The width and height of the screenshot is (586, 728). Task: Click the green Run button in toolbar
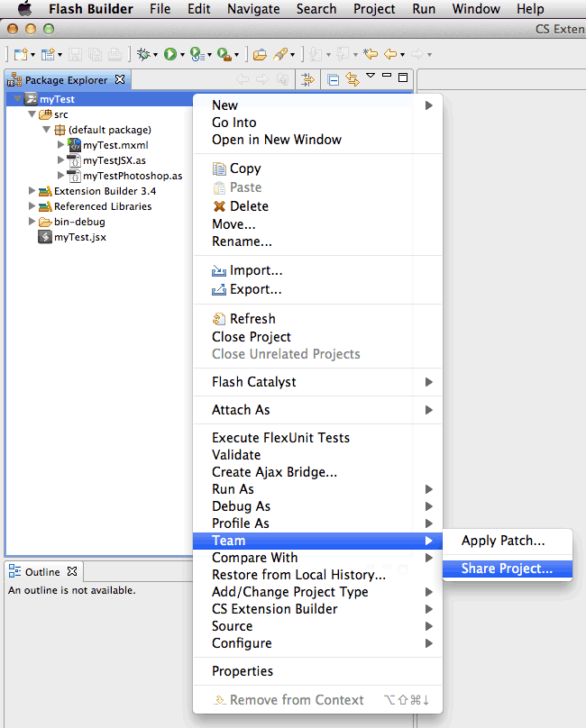(169, 54)
